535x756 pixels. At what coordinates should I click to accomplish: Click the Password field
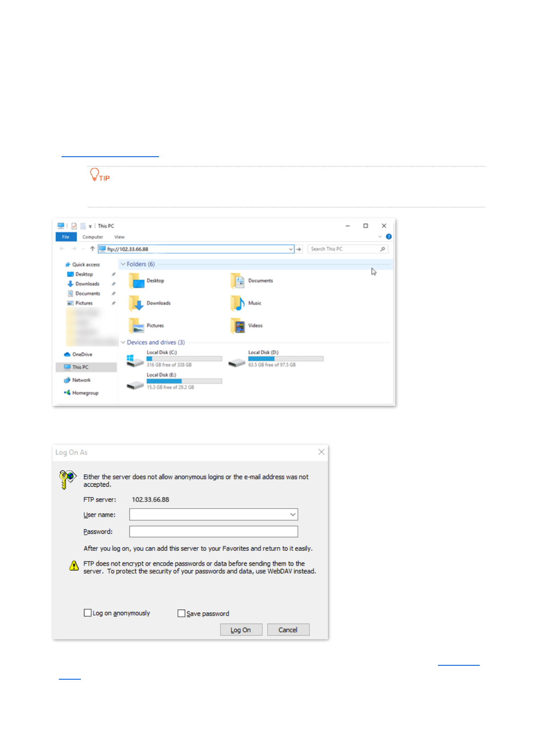214,532
